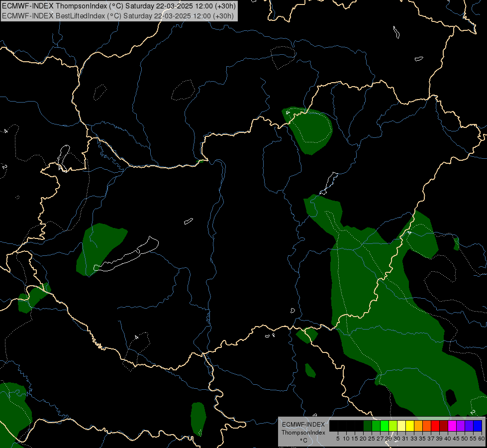This screenshot has height=448, width=487.
Task: Click contour label '4' inside northern green patch
Action: (x=288, y=112)
